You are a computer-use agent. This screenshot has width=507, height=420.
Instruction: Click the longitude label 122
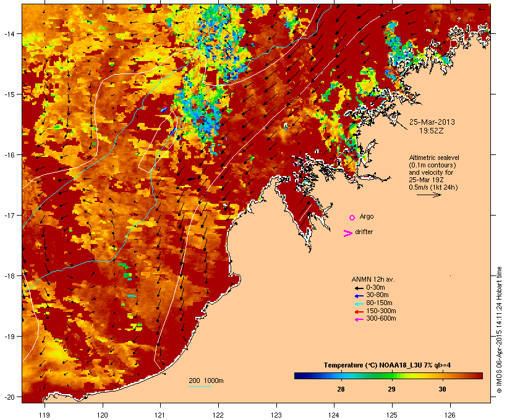pos(218,415)
